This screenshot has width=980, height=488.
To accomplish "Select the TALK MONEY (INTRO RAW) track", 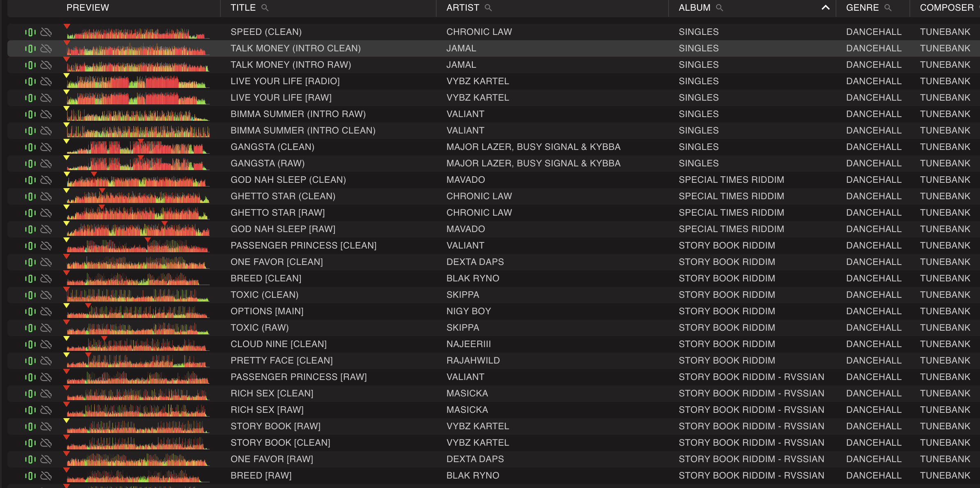I will click(291, 65).
